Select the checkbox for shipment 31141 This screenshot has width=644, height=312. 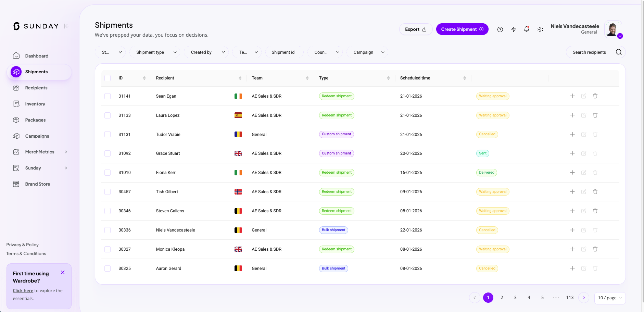[108, 96]
